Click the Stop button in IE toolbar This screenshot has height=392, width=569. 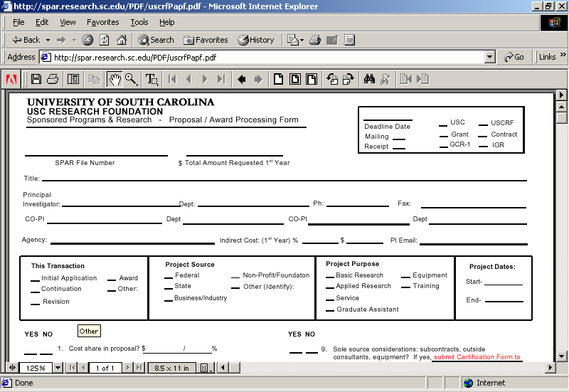(87, 40)
